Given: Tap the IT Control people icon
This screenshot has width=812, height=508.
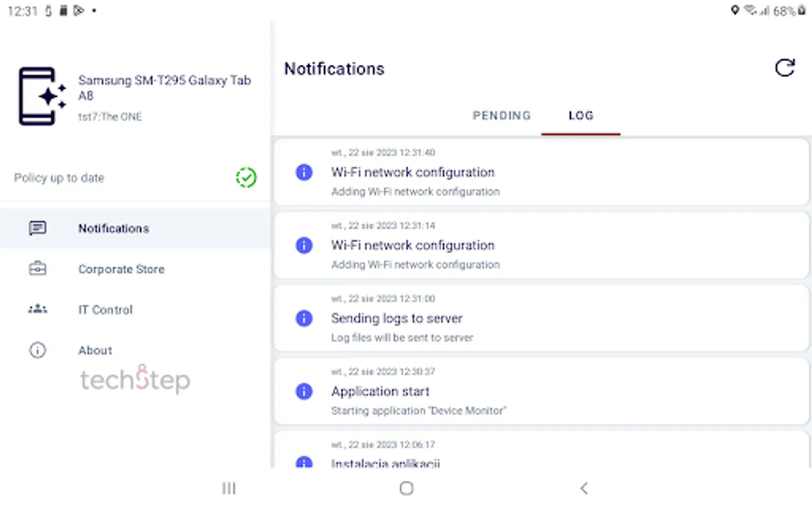Looking at the screenshot, I should [x=38, y=309].
